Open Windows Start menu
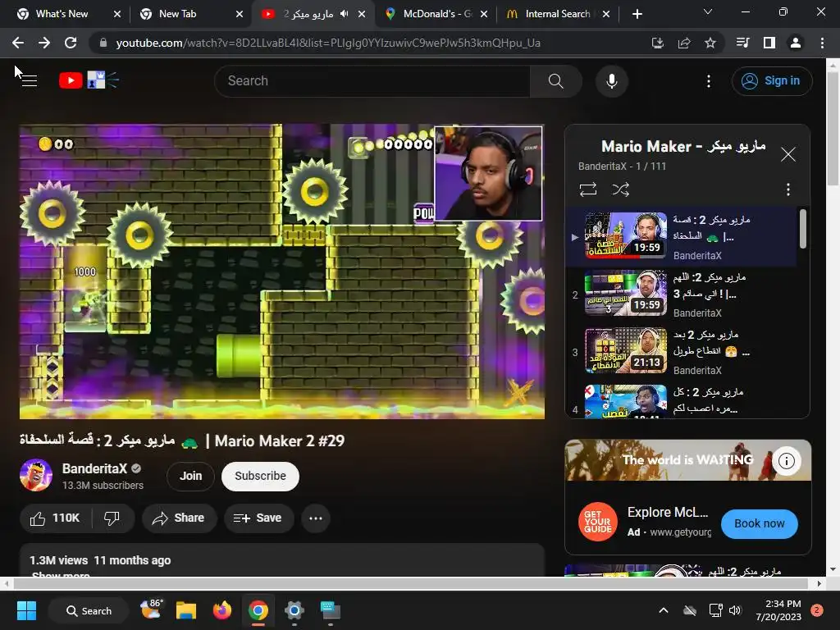This screenshot has width=840, height=630. pos(26,610)
